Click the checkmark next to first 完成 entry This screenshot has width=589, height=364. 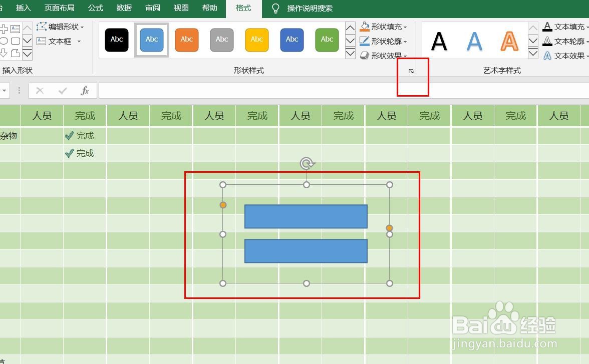coord(70,135)
